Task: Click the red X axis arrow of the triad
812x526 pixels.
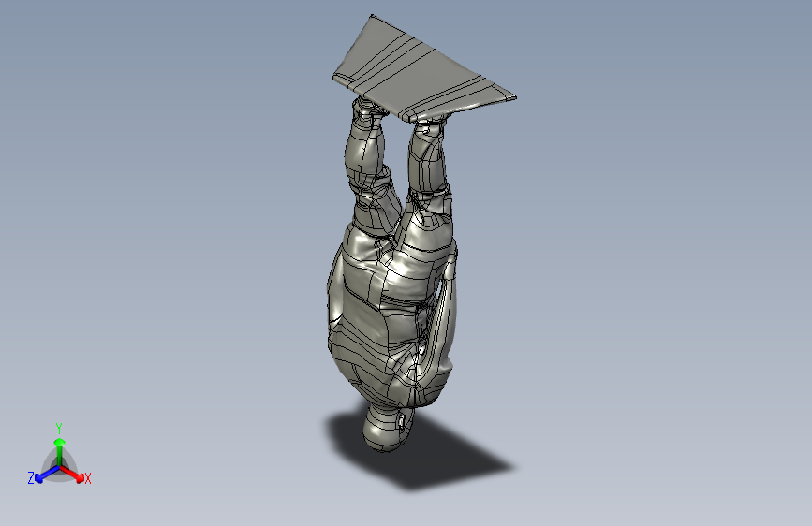Action: [72, 474]
